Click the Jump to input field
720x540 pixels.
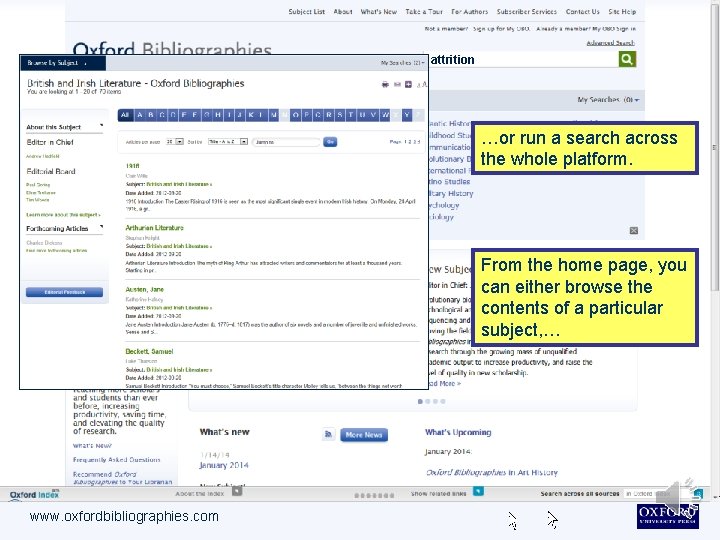[286, 142]
